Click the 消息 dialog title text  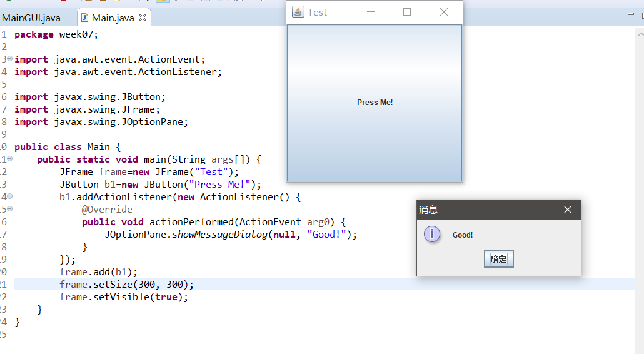(x=428, y=210)
